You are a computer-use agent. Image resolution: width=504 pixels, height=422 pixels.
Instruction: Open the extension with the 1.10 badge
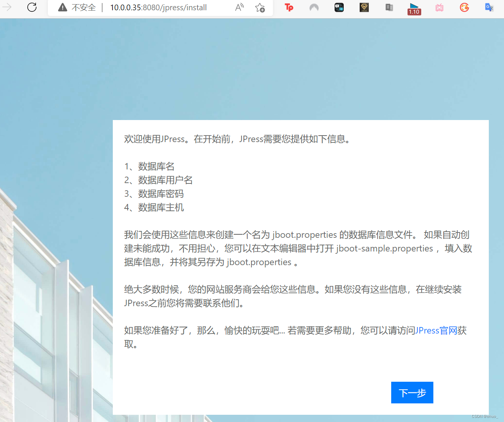coord(414,9)
